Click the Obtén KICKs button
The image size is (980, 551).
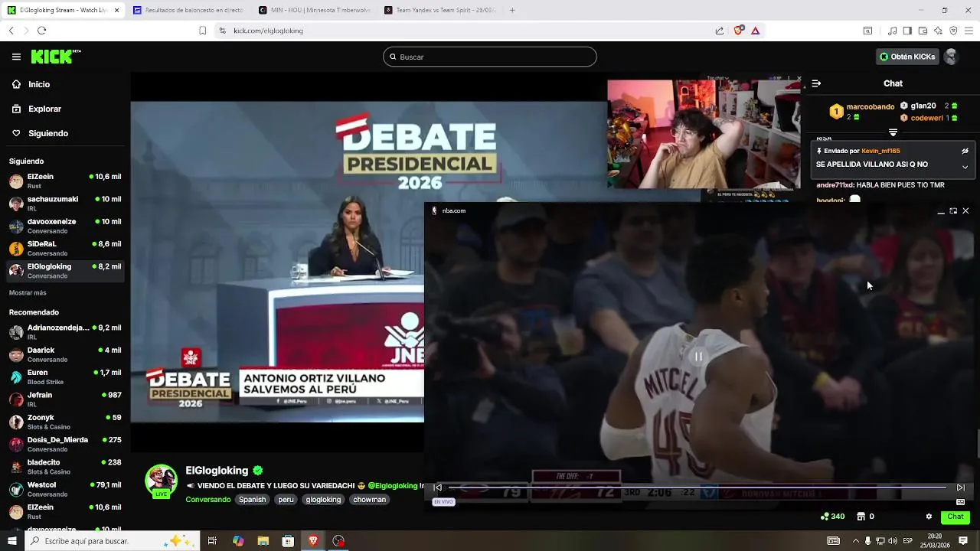907,57
